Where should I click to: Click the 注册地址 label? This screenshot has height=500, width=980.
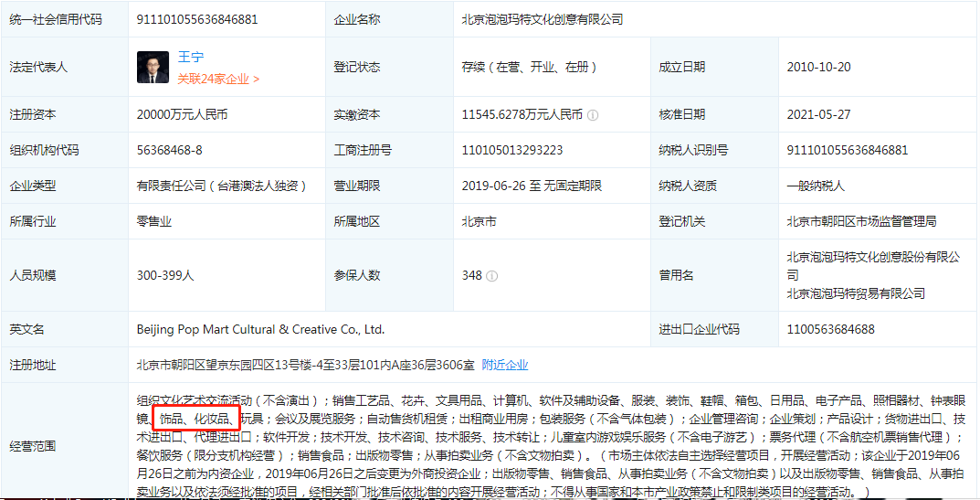pyautogui.click(x=33, y=365)
